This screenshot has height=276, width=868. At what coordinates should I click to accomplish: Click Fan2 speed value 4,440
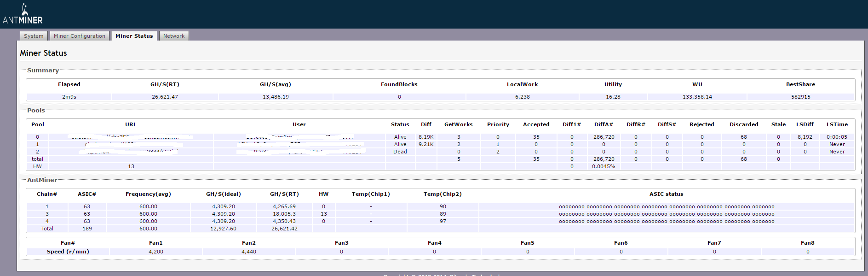(x=249, y=252)
